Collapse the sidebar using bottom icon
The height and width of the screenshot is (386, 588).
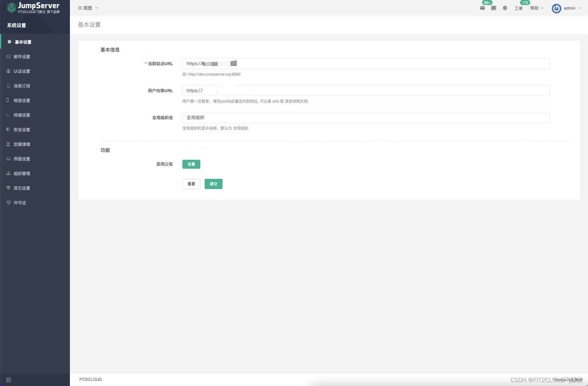(x=9, y=380)
